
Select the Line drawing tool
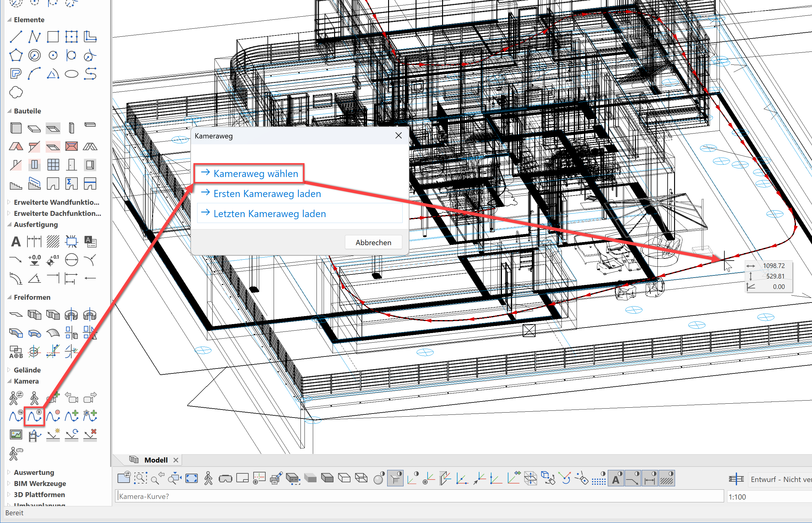(16, 37)
